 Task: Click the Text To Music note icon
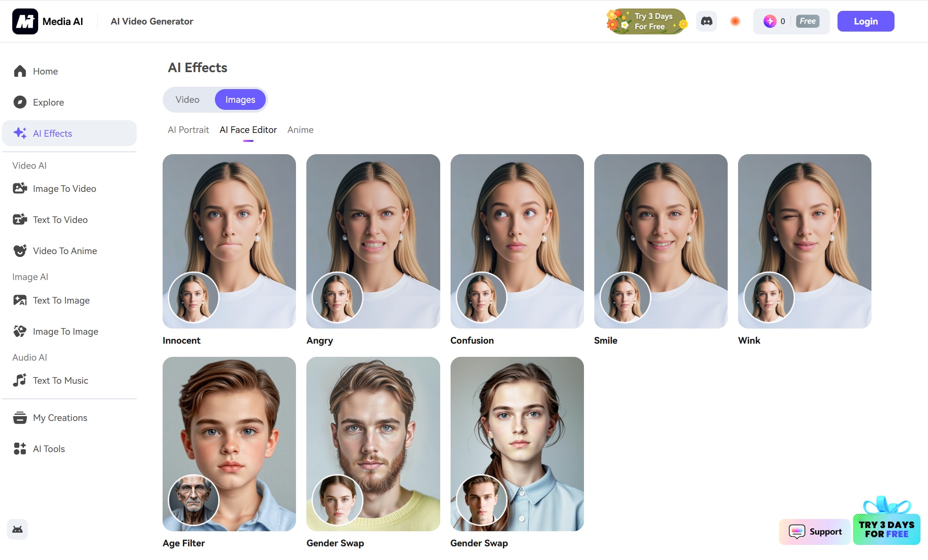pos(20,380)
